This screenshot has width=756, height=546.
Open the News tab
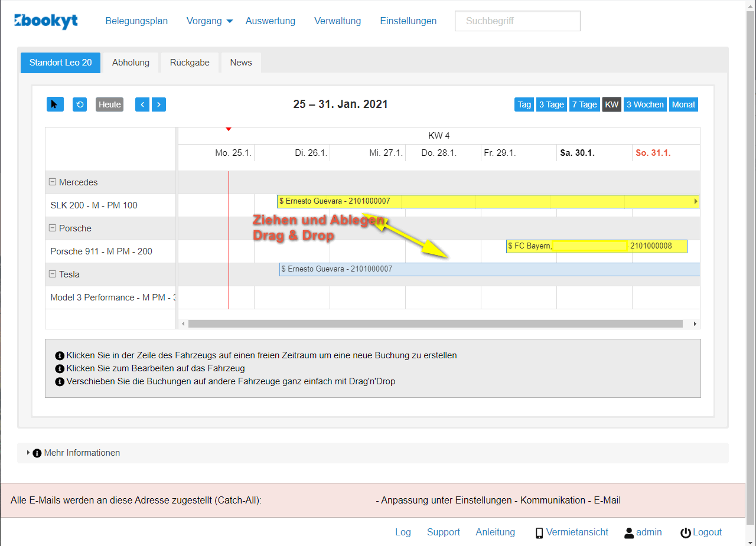[x=240, y=62]
